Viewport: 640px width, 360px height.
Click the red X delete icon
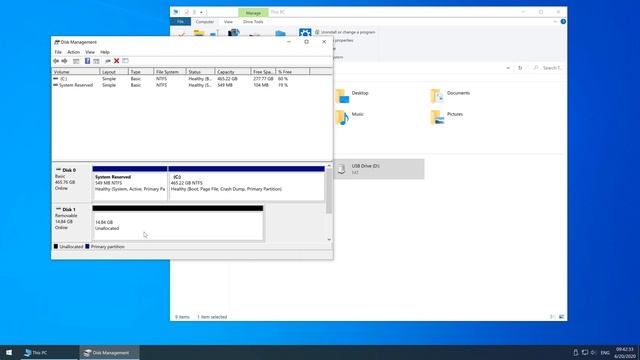pos(116,61)
